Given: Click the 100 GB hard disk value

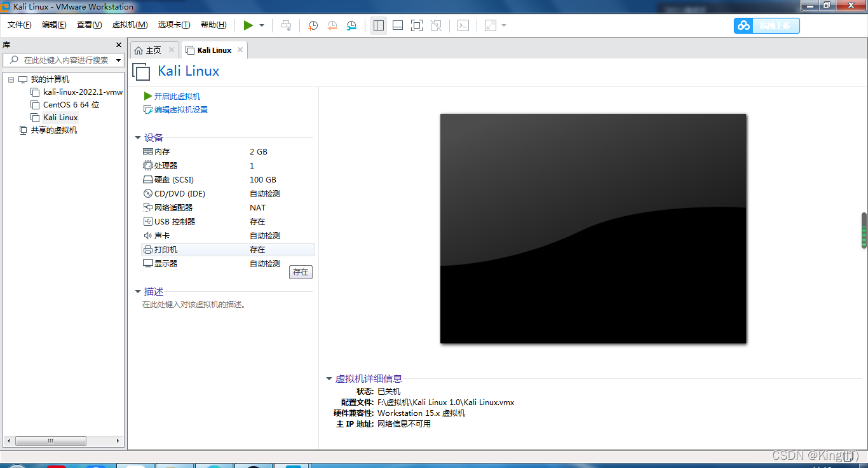Looking at the screenshot, I should [263, 180].
